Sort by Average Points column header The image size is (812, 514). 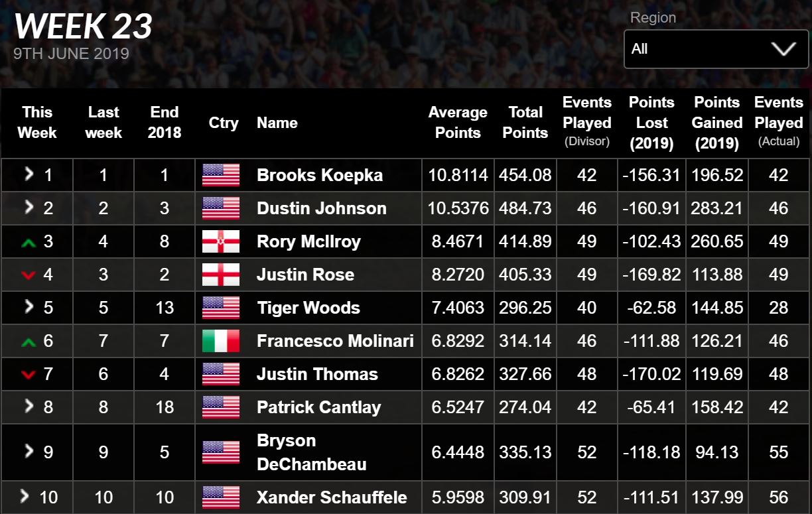tap(458, 123)
